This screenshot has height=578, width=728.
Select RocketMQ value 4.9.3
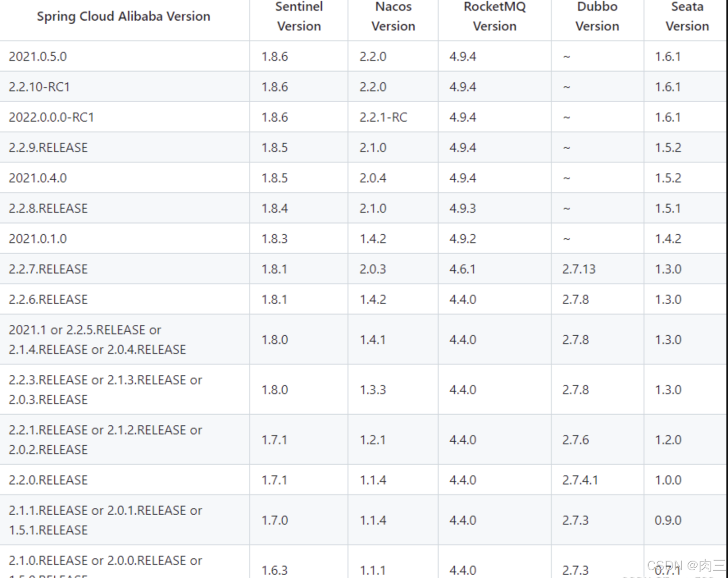[x=463, y=208]
